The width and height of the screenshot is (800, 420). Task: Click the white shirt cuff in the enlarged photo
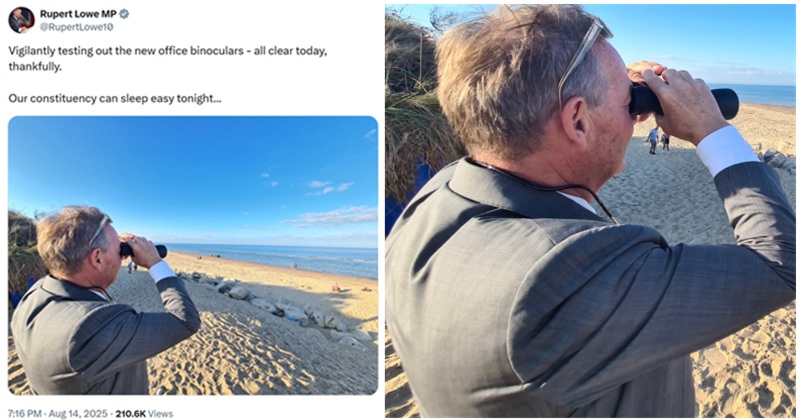click(727, 150)
